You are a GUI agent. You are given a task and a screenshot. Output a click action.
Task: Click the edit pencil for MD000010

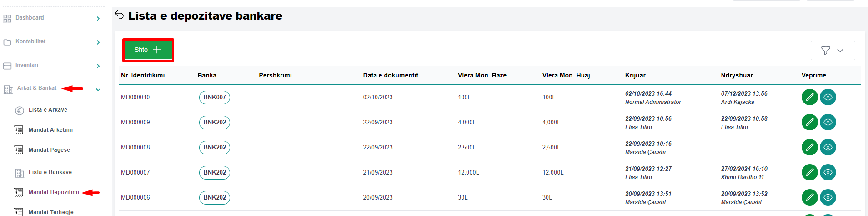point(809,97)
